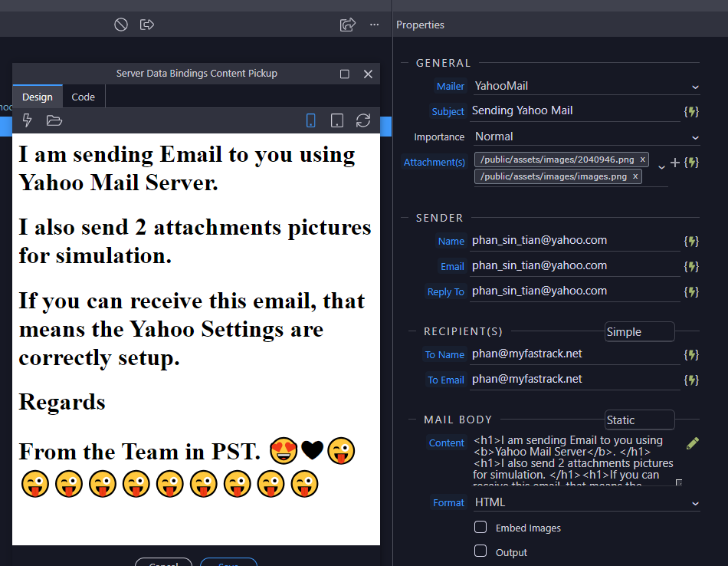728x566 pixels.
Task: Switch to the Code tab
Action: coord(83,97)
